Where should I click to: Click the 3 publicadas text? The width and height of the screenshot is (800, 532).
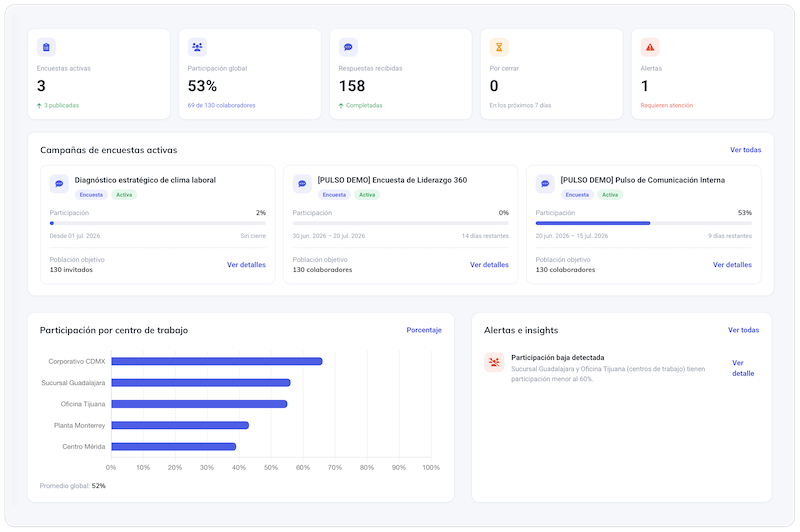(x=61, y=106)
